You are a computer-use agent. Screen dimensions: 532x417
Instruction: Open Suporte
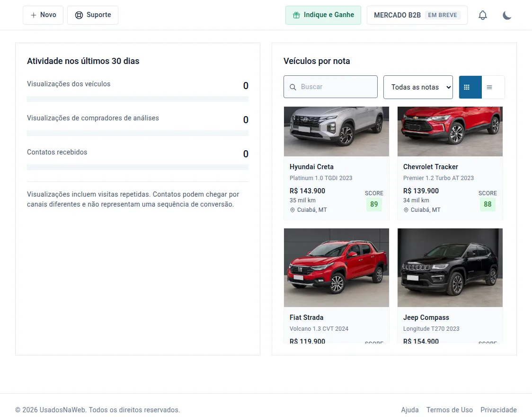[x=93, y=15]
